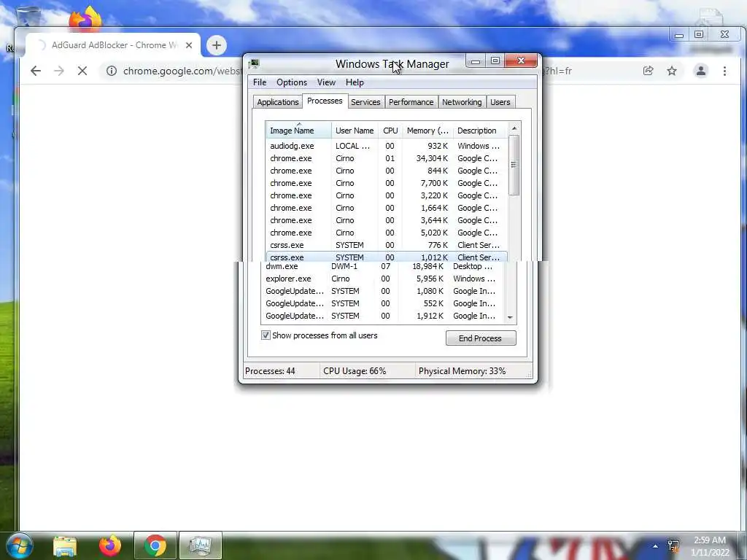Select csrss.exe using 776 K

387,245
